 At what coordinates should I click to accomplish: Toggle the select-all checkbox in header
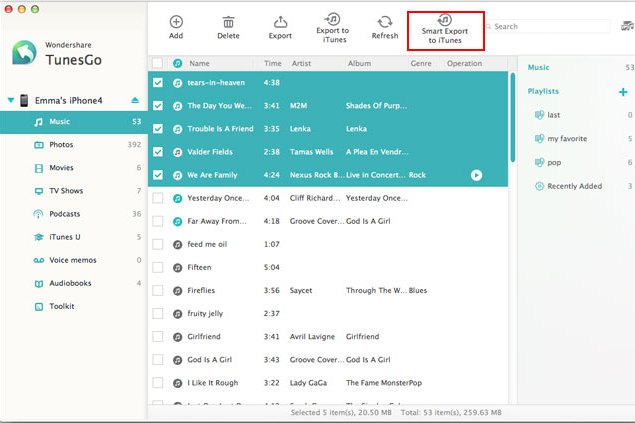point(158,63)
